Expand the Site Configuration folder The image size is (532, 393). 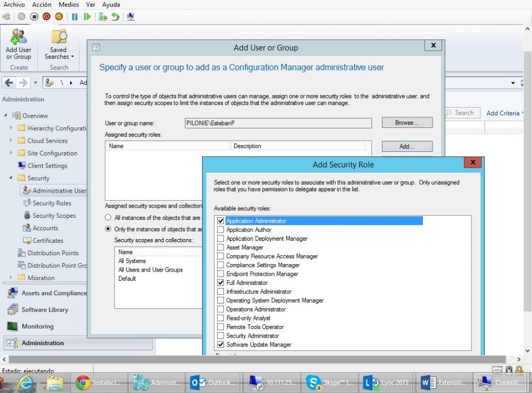pos(11,153)
